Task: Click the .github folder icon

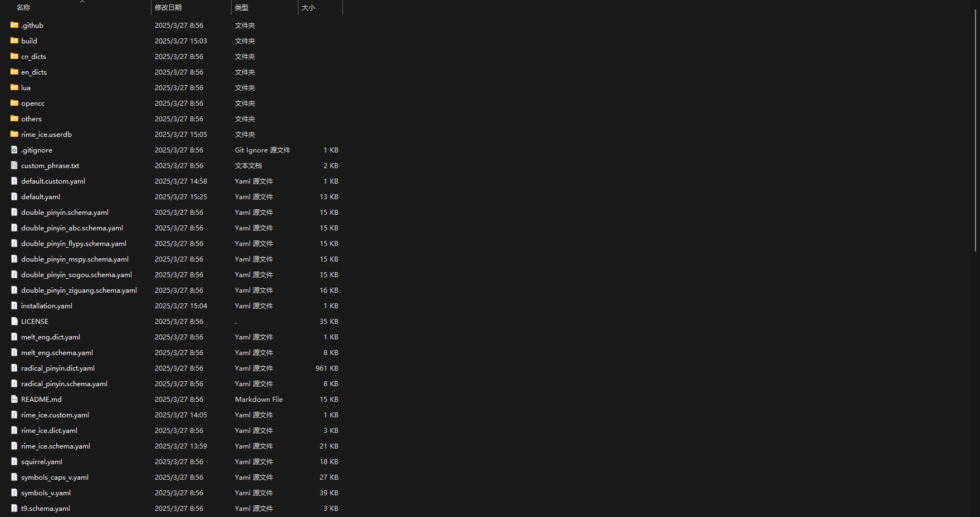Action: click(x=14, y=25)
